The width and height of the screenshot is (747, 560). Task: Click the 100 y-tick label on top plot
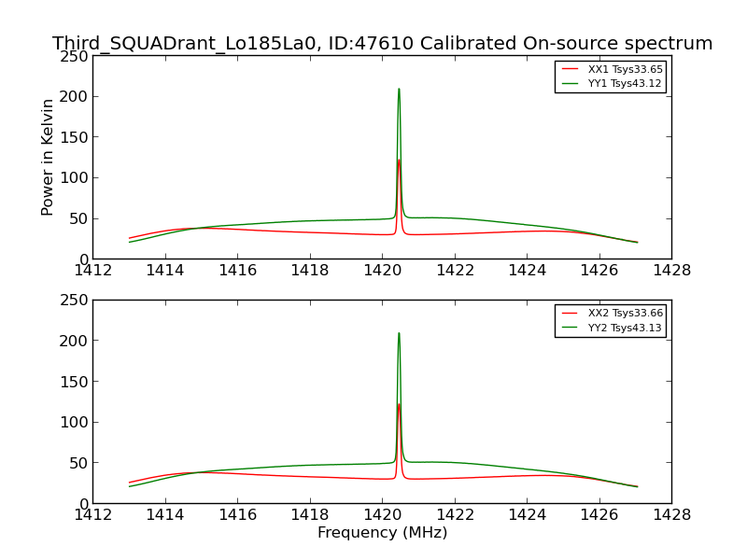click(x=74, y=178)
